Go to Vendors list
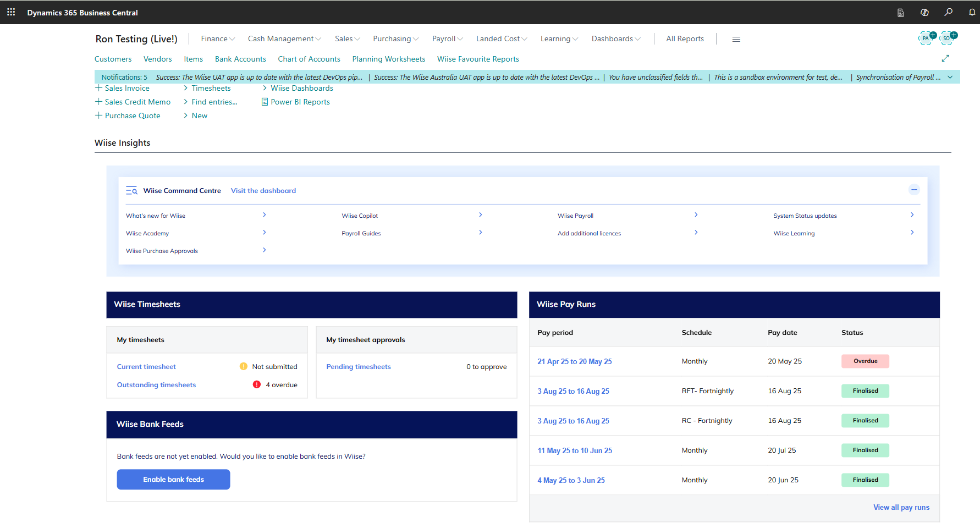The height and width of the screenshot is (528, 980). (158, 59)
